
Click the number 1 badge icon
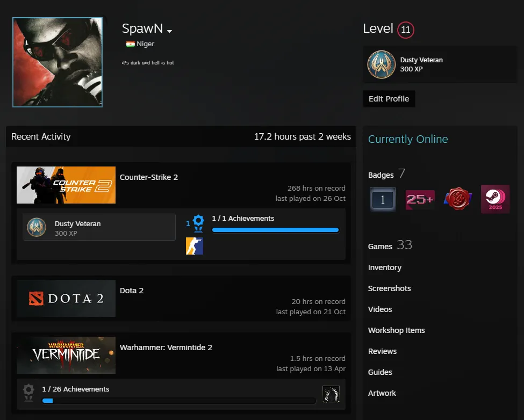pos(383,199)
